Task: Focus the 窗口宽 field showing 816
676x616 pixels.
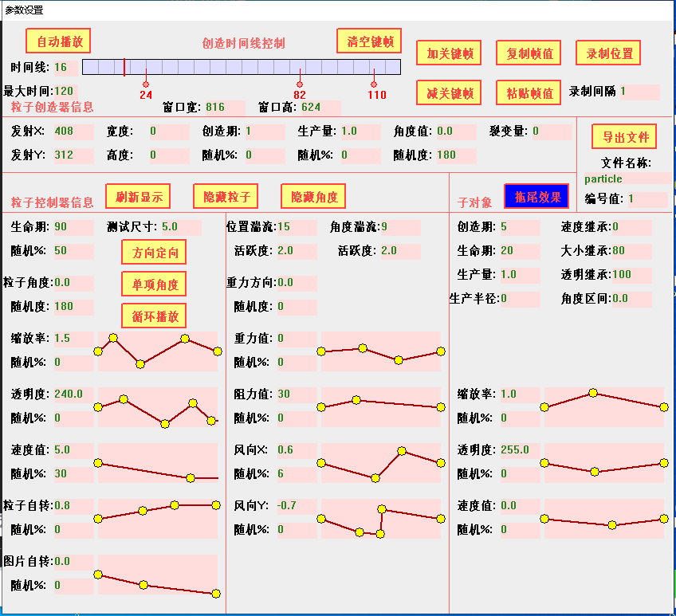Action: 225,108
